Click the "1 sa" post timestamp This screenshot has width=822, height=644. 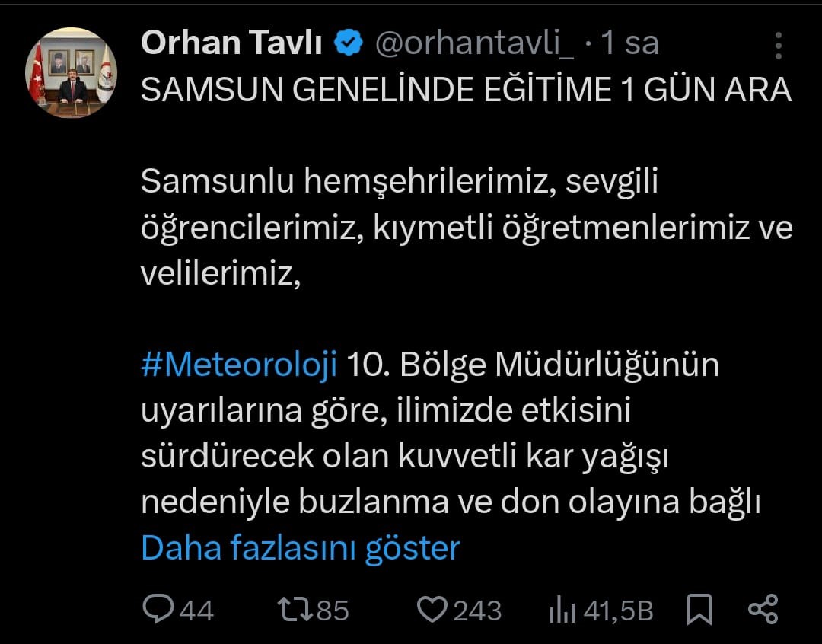pos(629,43)
